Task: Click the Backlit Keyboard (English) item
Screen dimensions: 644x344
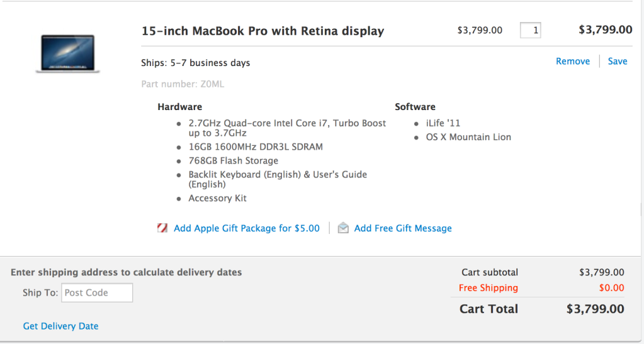Action: [278, 179]
